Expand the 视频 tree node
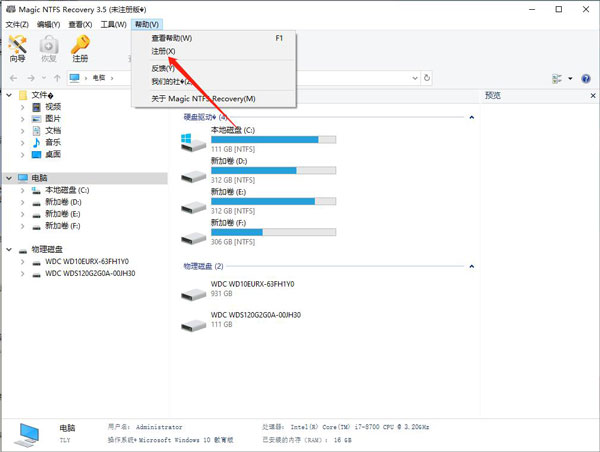The image size is (600, 452). click(x=22, y=107)
